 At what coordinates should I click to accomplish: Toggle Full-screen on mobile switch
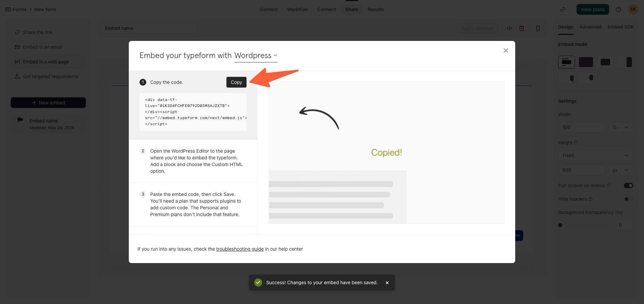[x=629, y=186]
